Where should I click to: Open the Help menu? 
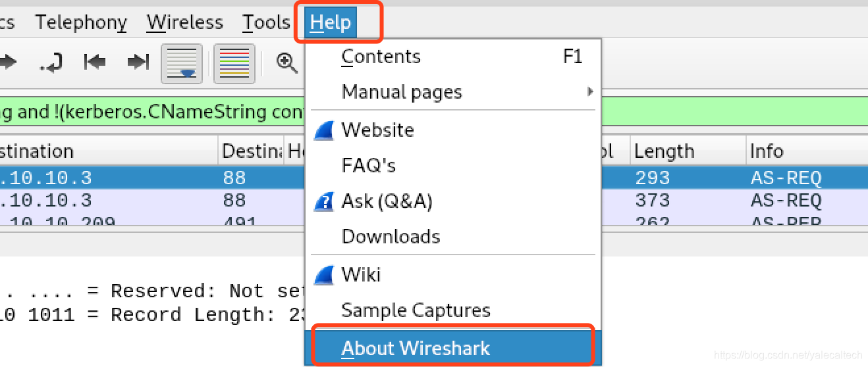pos(330,22)
